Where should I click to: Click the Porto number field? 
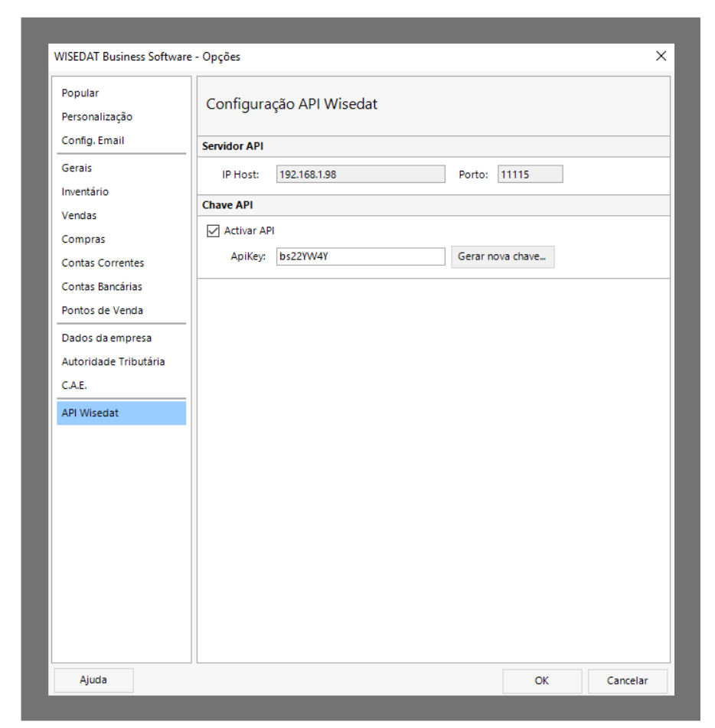coord(530,175)
